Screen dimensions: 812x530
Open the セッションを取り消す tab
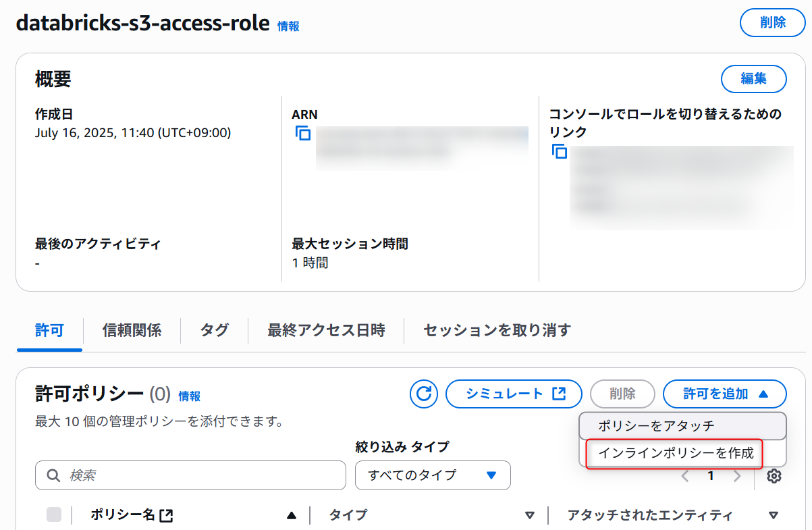pyautogui.click(x=497, y=330)
